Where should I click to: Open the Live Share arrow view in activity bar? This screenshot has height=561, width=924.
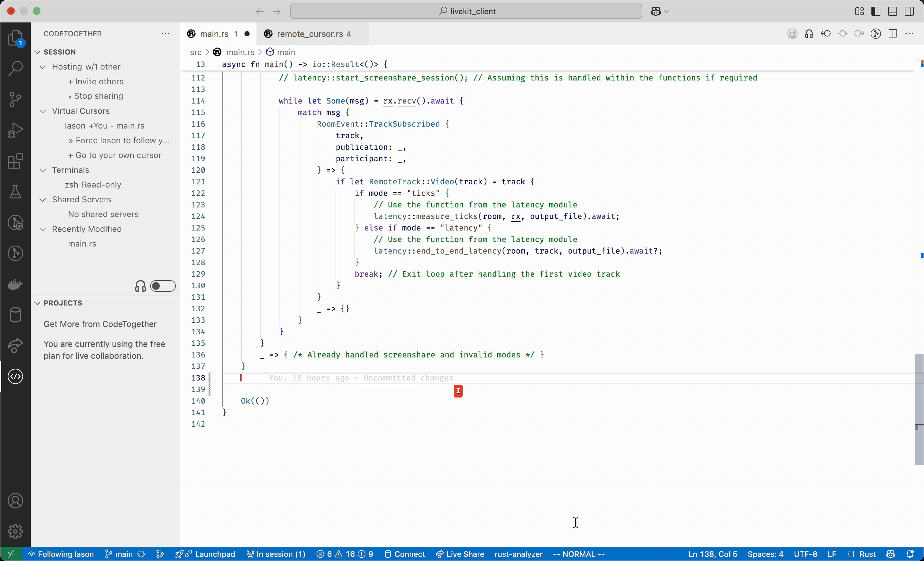15,346
